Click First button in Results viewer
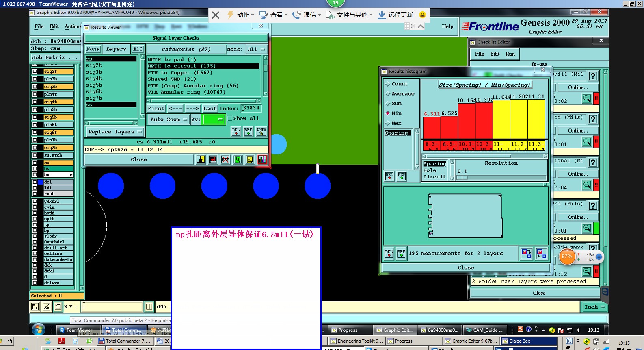Viewport: 644px width, 350px height. (156, 109)
